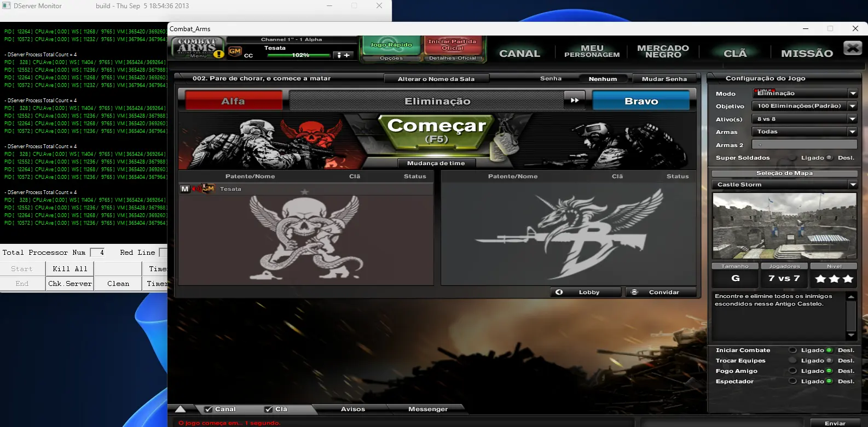
Task: Click the Lobby button
Action: click(x=586, y=292)
